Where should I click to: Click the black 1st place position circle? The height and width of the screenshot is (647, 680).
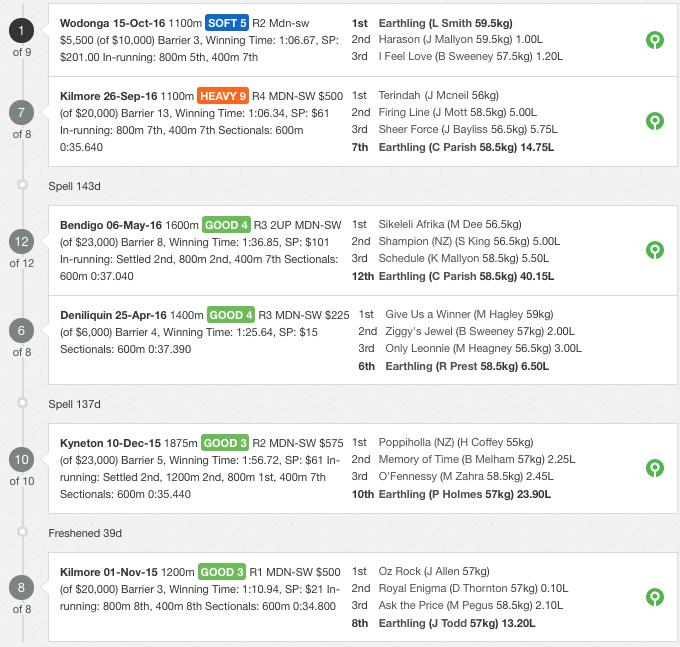pyautogui.click(x=22, y=31)
